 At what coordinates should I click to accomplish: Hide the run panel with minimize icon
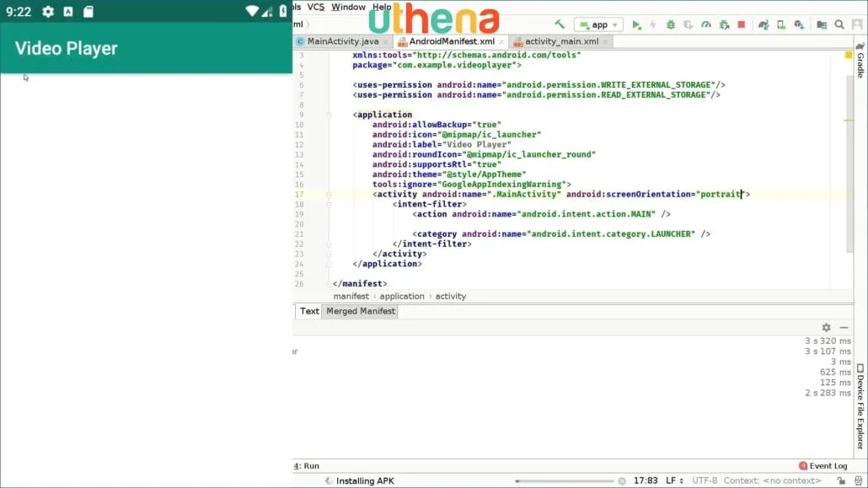tap(844, 328)
